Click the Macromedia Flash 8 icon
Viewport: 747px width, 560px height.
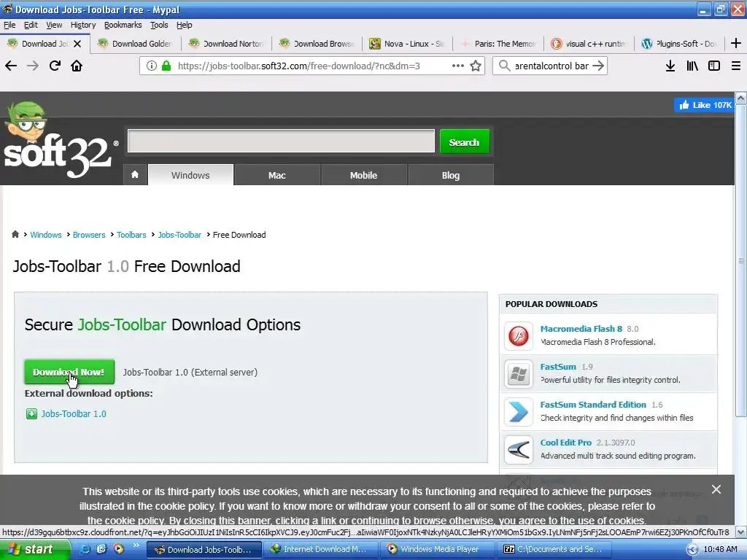(519, 335)
